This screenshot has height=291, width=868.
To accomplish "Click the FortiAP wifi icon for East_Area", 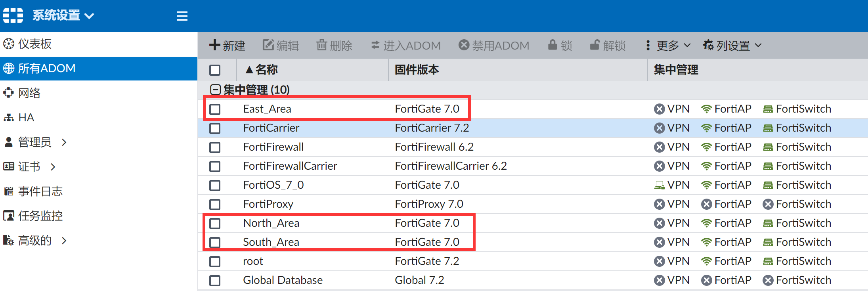I will (706, 109).
